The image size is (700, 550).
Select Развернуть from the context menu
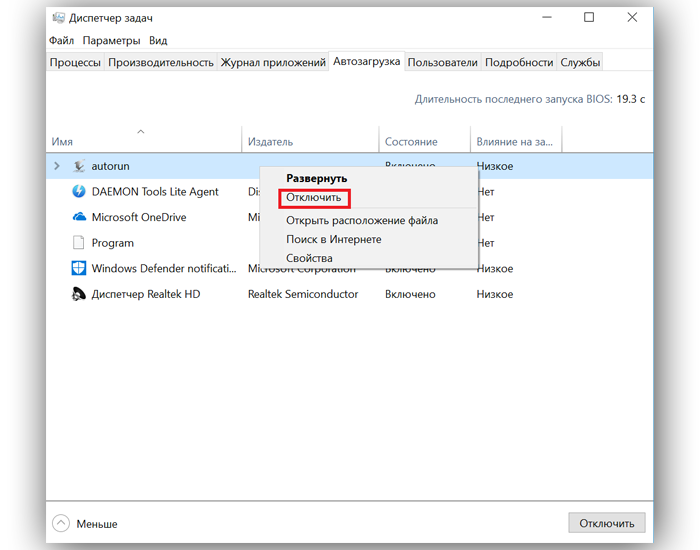pos(316,178)
